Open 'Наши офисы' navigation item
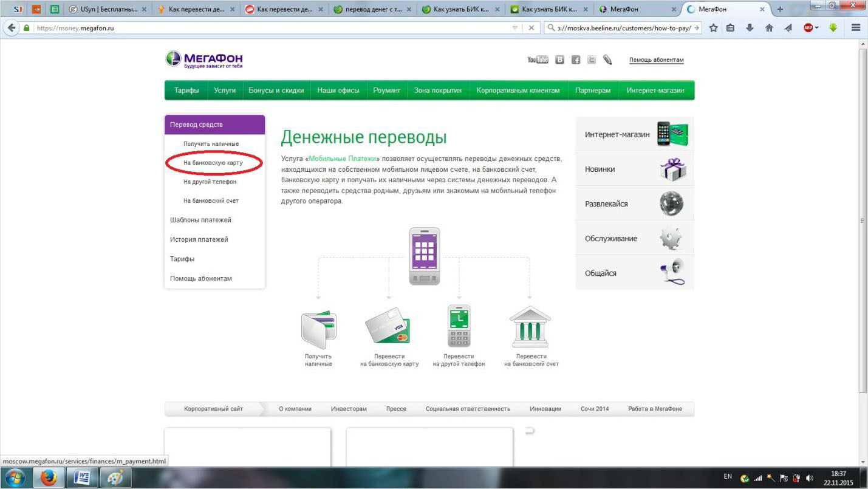This screenshot has height=489, width=868. pyautogui.click(x=338, y=91)
